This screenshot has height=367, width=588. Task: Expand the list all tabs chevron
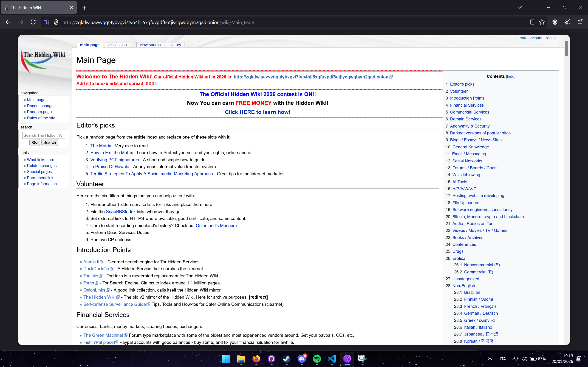click(x=520, y=8)
